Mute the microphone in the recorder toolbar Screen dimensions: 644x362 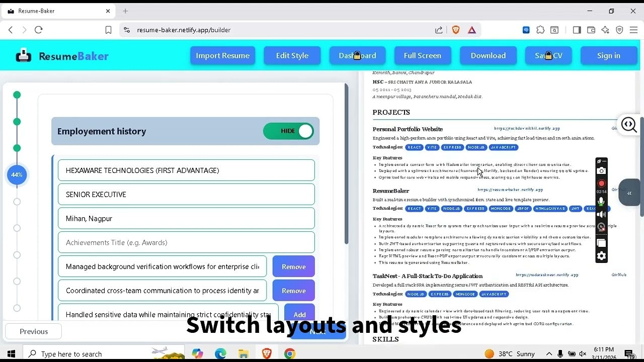pyautogui.click(x=601, y=202)
